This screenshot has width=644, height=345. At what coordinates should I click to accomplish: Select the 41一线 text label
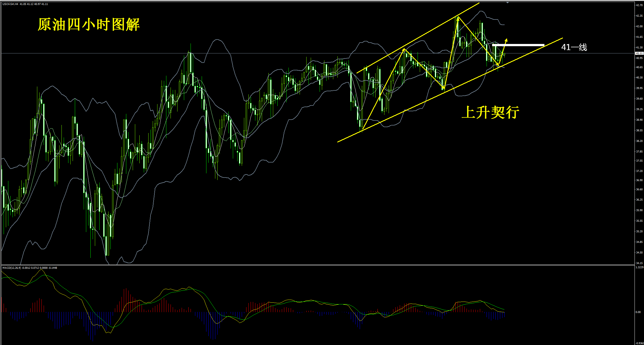pos(574,47)
